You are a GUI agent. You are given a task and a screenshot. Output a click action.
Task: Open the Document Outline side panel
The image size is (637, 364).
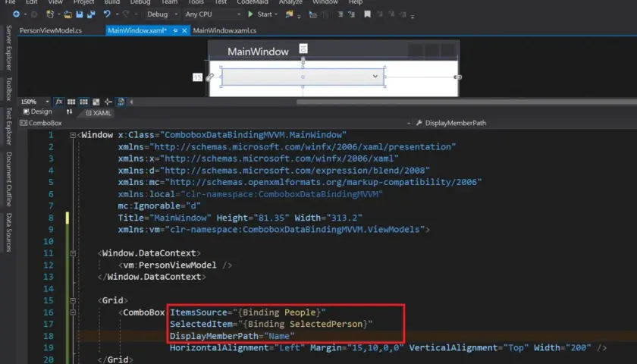(x=8, y=179)
